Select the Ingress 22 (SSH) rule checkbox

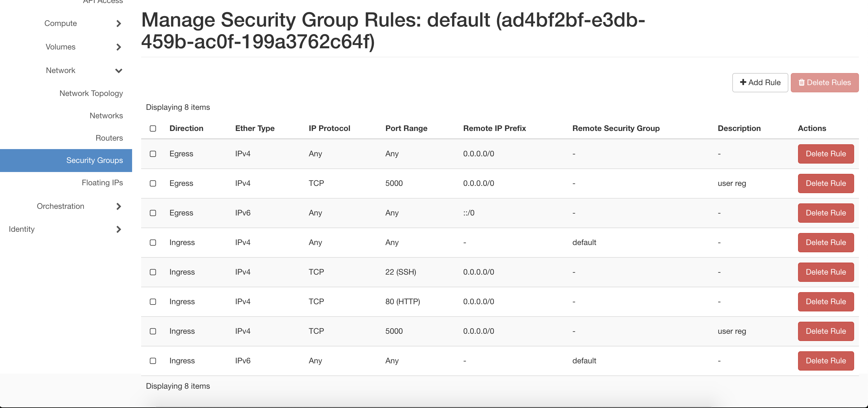pos(153,272)
